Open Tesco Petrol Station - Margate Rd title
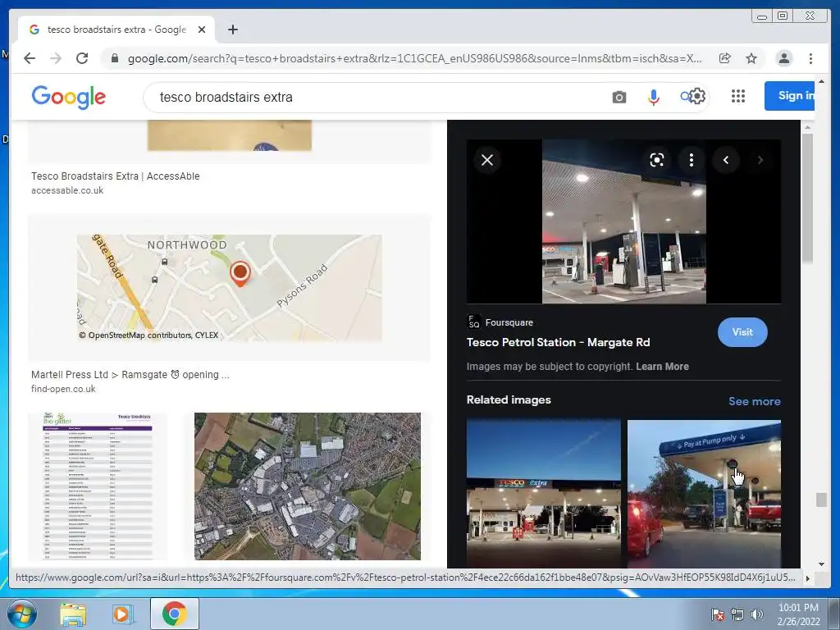The width and height of the screenshot is (840, 630). tap(558, 342)
